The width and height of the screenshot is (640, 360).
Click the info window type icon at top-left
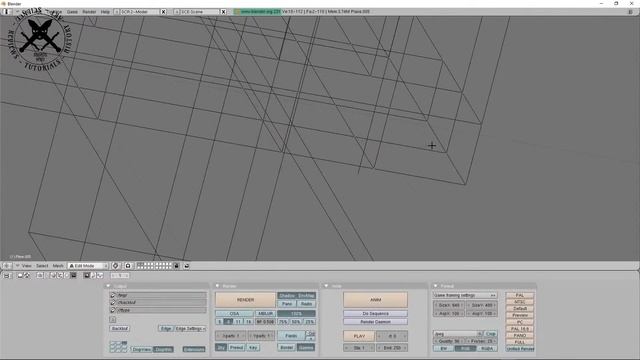(6, 11)
